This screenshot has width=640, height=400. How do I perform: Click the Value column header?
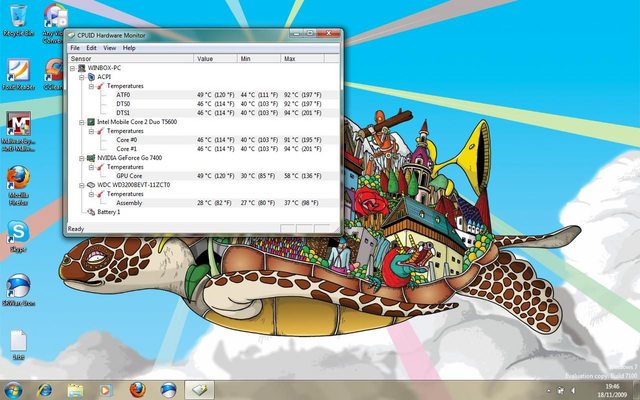pyautogui.click(x=215, y=59)
